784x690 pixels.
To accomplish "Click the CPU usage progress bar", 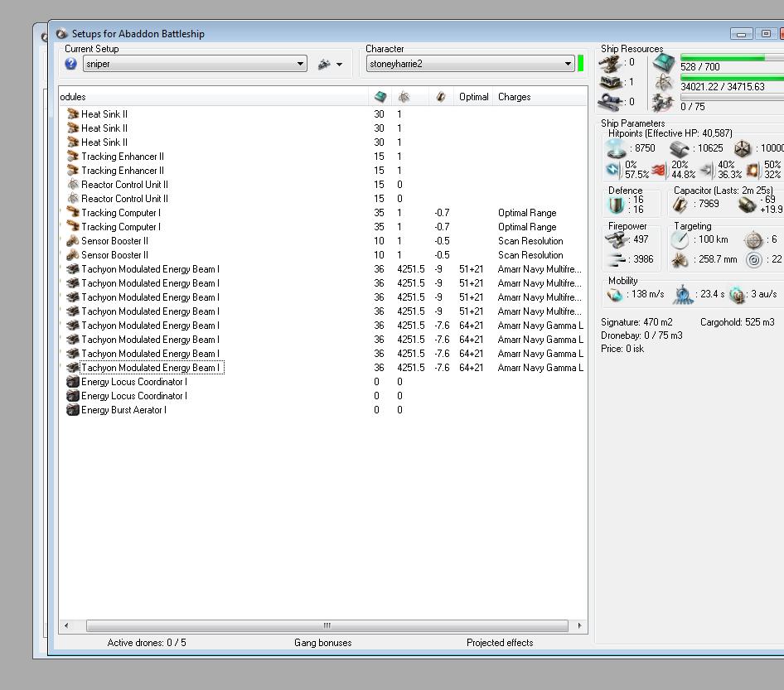I will point(732,57).
